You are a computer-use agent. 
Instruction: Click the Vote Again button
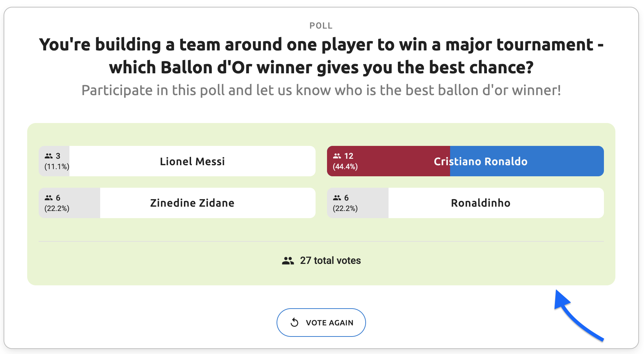(321, 323)
